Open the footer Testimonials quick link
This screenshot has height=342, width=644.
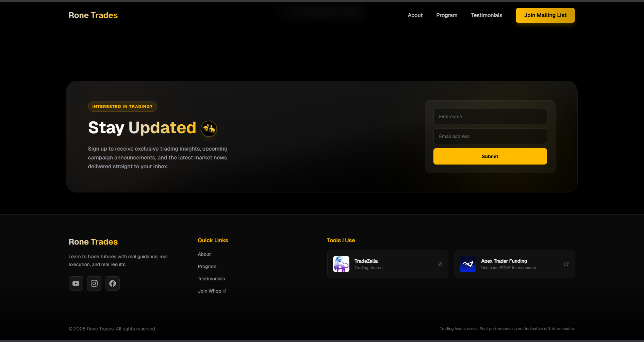212,279
